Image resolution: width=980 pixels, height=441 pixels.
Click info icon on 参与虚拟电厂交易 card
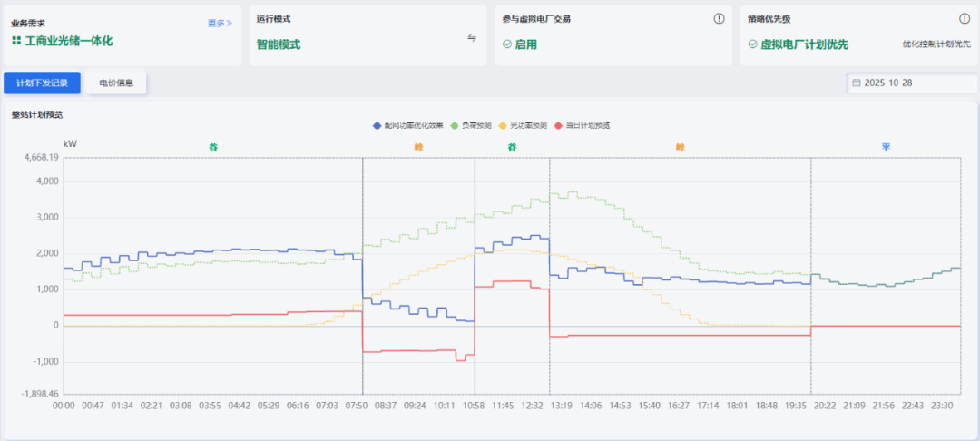[x=719, y=18]
